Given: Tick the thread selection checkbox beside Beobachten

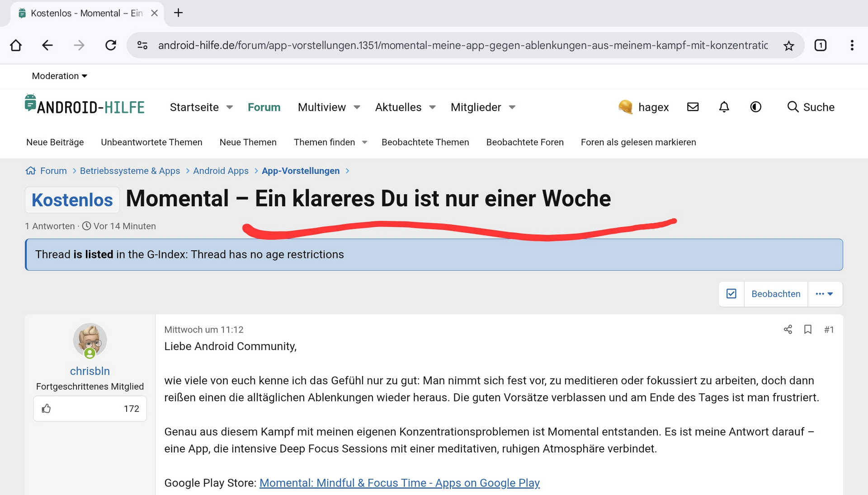Looking at the screenshot, I should point(731,294).
